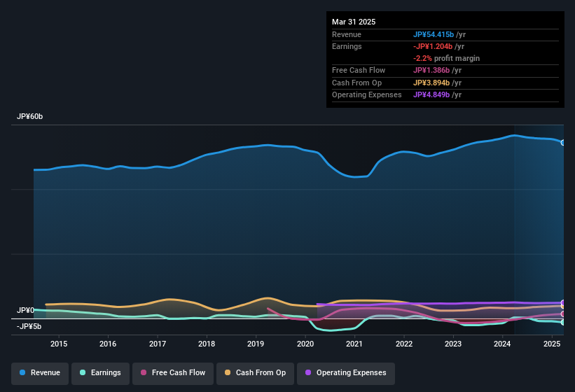Click the 2021 x-axis label
This screenshot has height=392, width=575.
click(x=354, y=344)
